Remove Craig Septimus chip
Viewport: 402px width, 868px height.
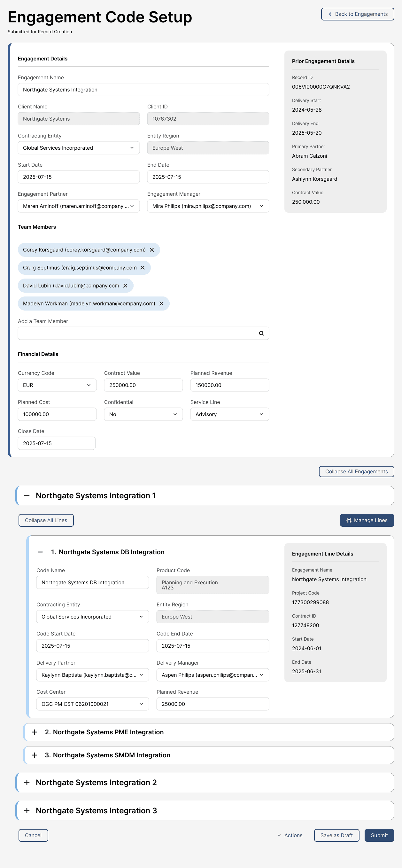[x=143, y=268]
